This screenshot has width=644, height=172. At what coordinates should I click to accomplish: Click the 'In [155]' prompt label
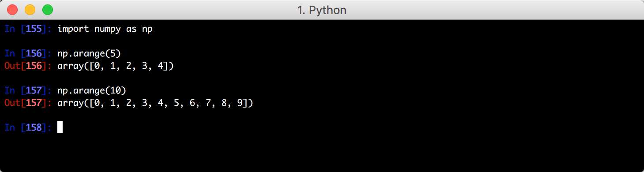point(28,29)
